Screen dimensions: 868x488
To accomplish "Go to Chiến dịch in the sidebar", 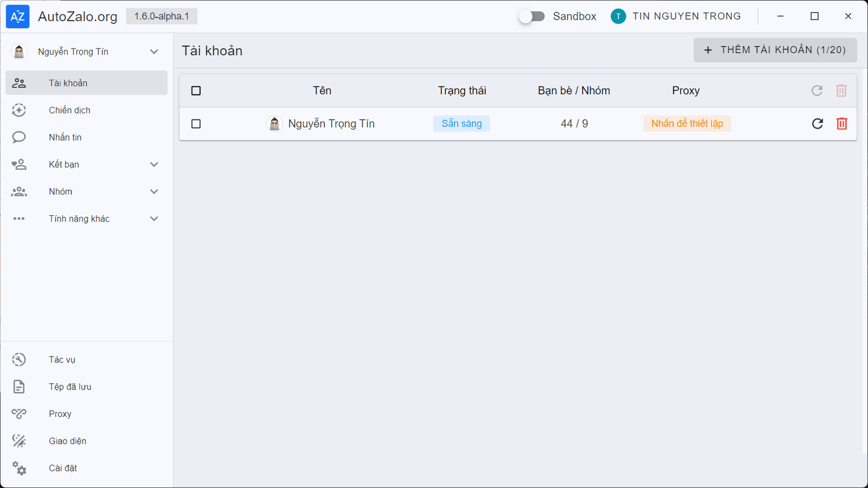I will 70,110.
